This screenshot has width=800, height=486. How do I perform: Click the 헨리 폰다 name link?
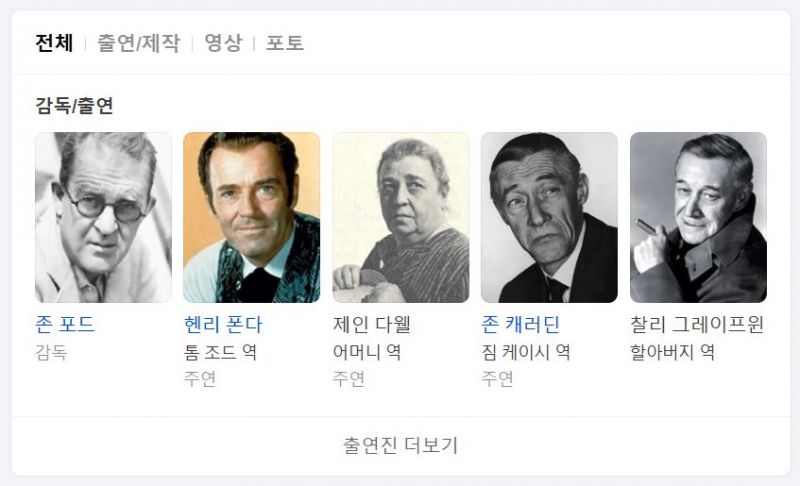tap(223, 325)
